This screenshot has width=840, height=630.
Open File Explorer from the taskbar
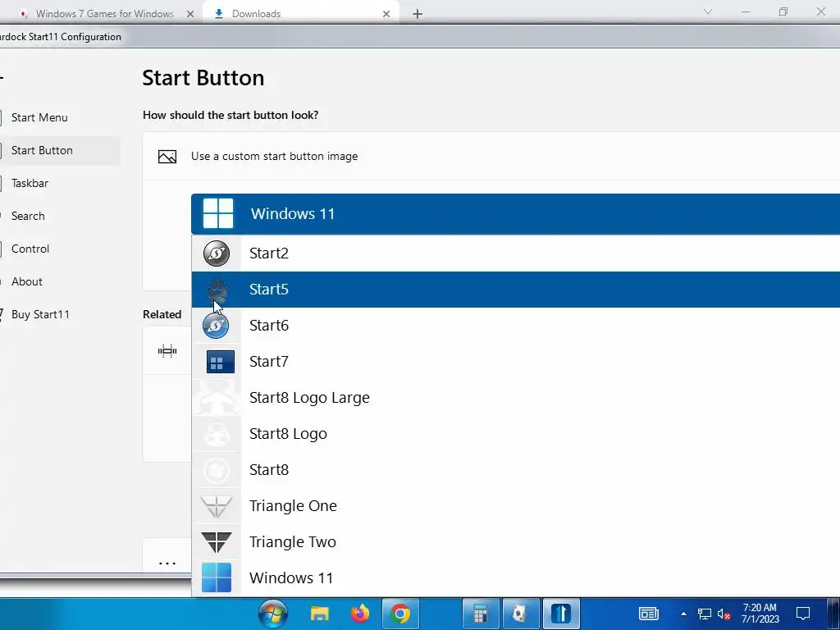pyautogui.click(x=320, y=614)
